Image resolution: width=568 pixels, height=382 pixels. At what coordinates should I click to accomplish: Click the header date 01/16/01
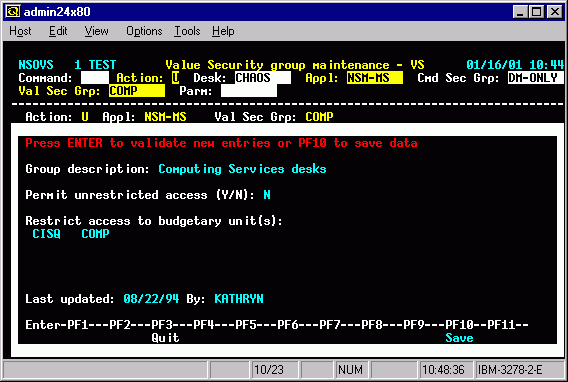point(494,65)
